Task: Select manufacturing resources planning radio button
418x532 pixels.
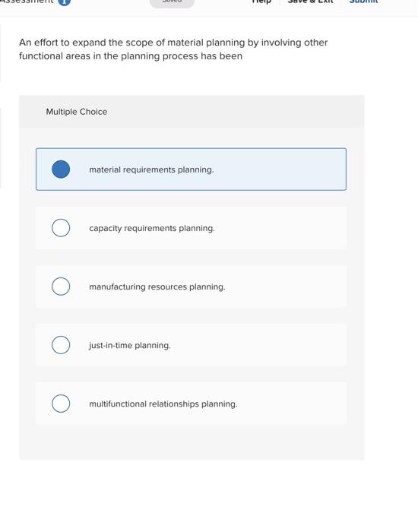Action: click(x=61, y=287)
